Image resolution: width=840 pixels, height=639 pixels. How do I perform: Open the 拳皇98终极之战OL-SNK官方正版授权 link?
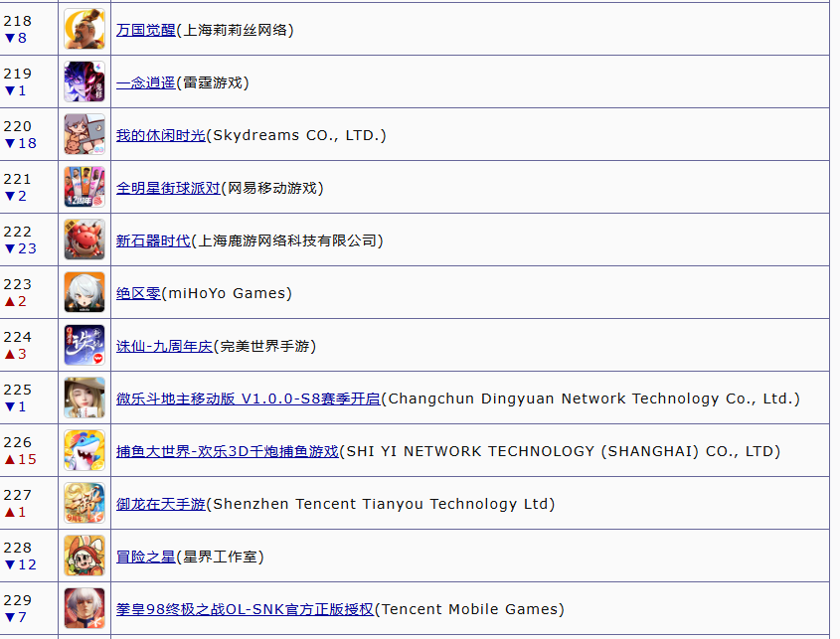245,609
